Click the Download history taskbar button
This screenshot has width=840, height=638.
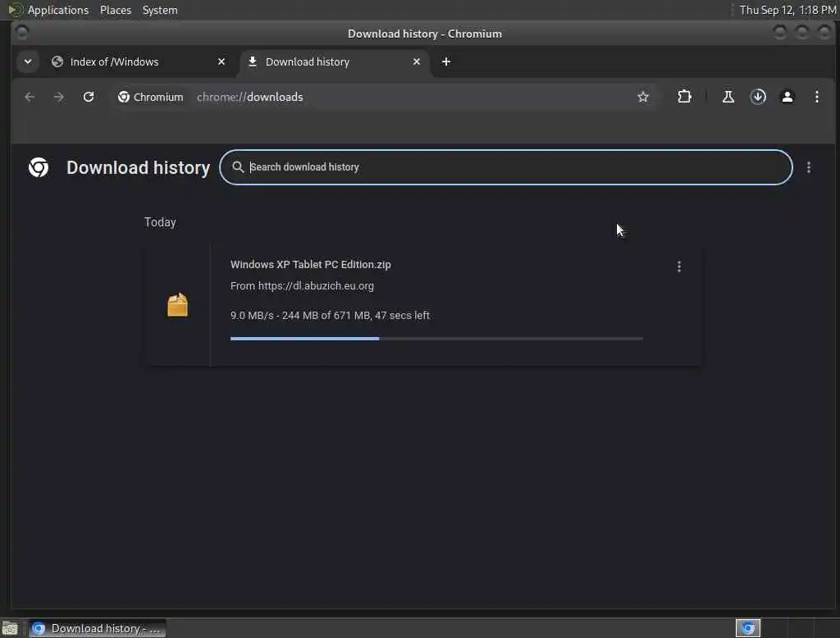point(98,628)
